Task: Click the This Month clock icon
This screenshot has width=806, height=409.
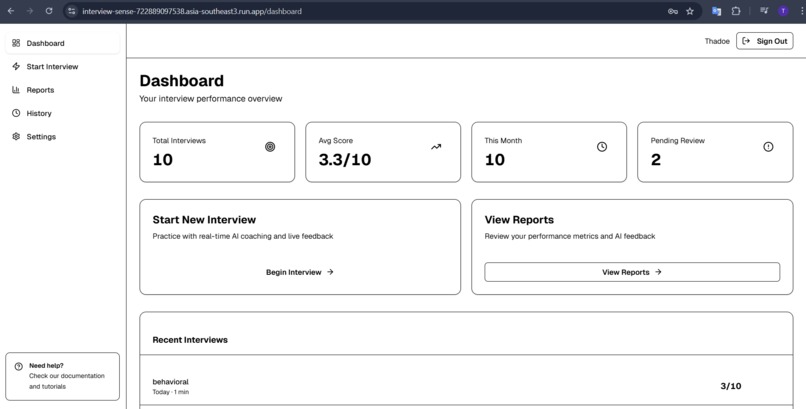Action: click(x=602, y=147)
